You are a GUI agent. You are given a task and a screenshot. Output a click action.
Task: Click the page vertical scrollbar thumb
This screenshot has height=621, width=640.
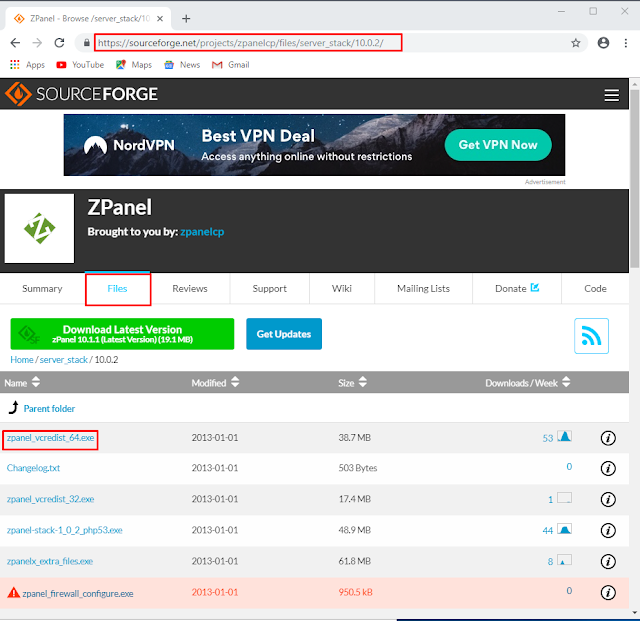coord(634,179)
